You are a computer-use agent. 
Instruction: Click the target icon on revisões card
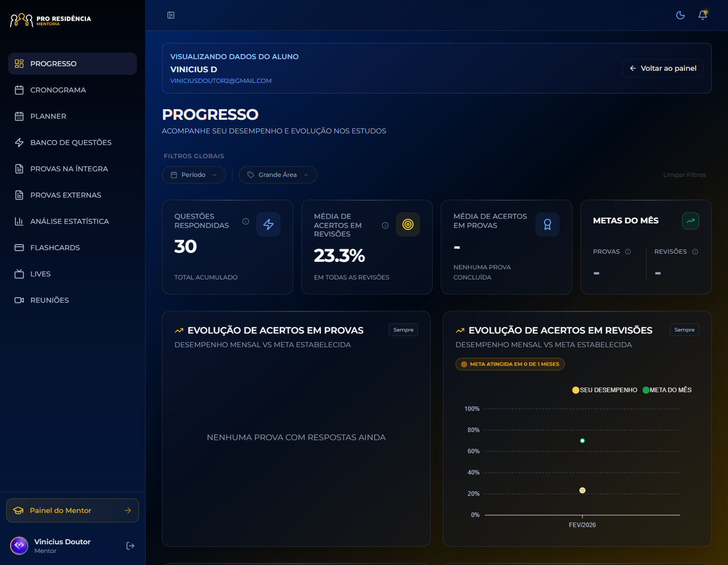point(408,224)
